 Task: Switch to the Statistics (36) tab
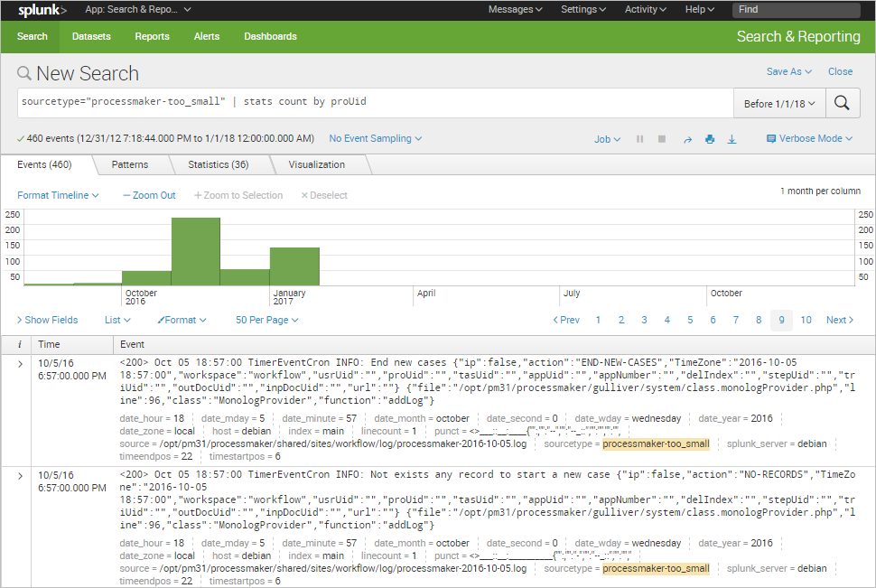point(218,164)
